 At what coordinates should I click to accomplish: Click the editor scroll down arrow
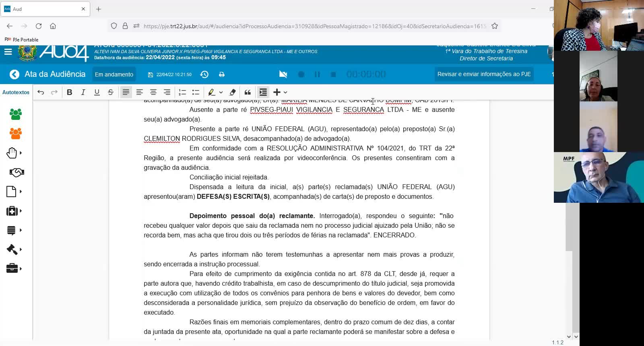pos(569,336)
